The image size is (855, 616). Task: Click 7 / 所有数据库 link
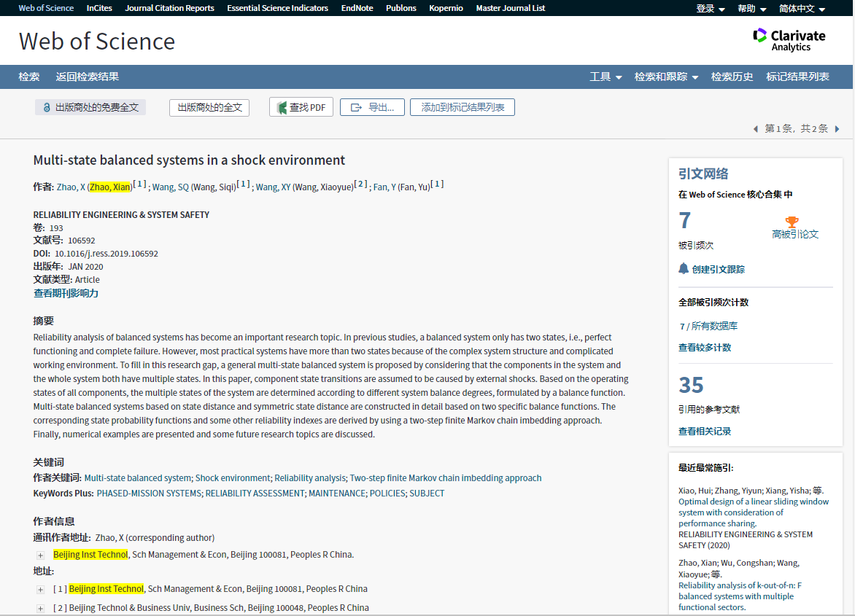tap(708, 327)
